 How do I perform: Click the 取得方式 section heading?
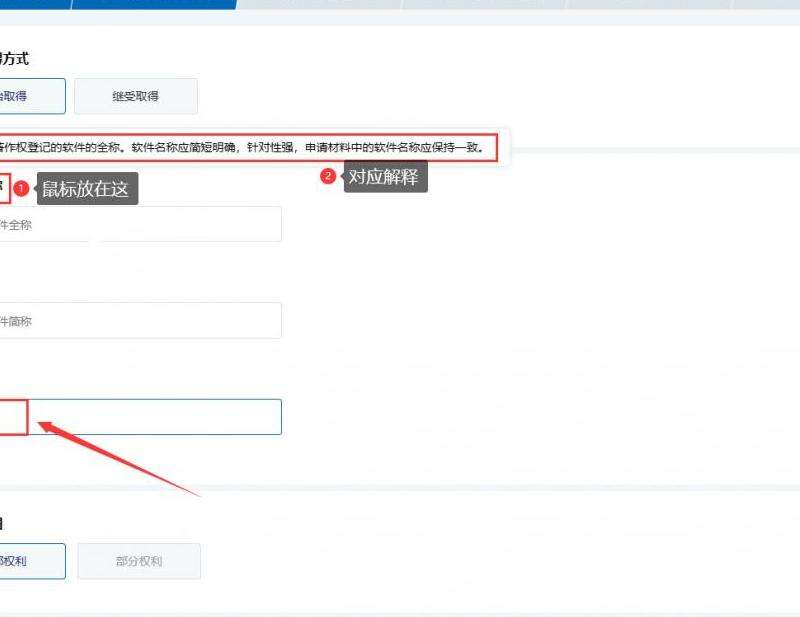15,59
